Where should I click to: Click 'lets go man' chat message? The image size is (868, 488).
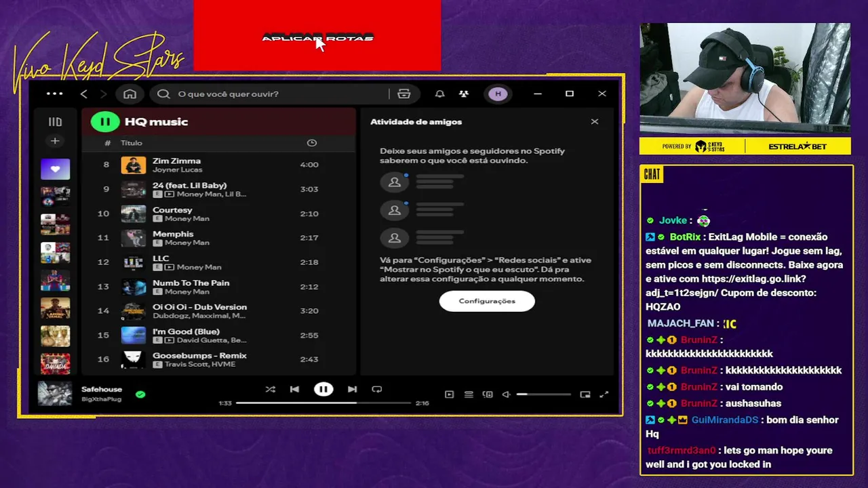tap(739, 457)
